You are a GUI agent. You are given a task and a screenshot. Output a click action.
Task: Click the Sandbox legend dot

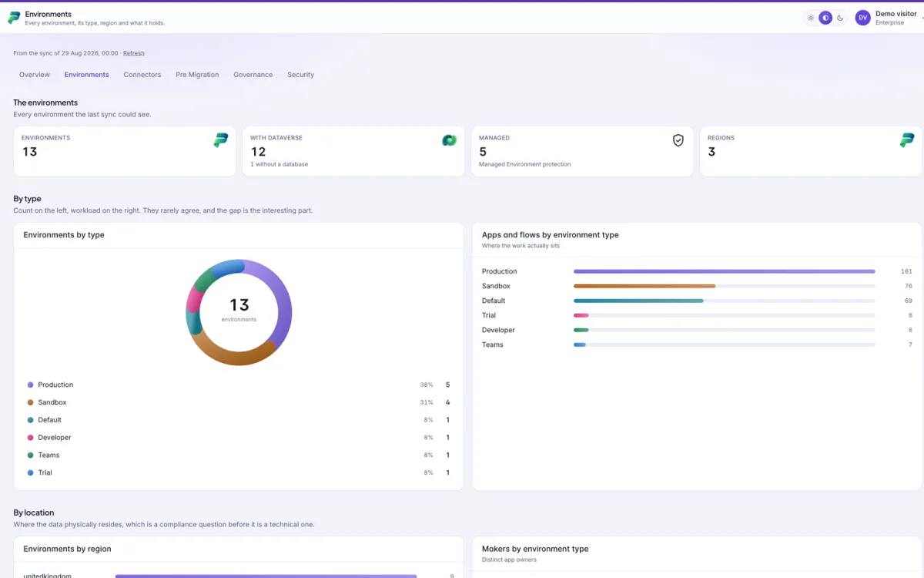click(x=31, y=402)
